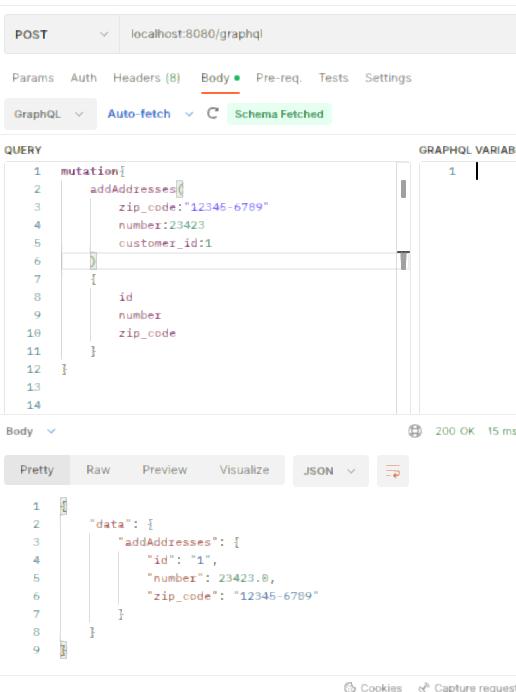The height and width of the screenshot is (692, 516).
Task: Open the Settings tab
Action: click(388, 78)
